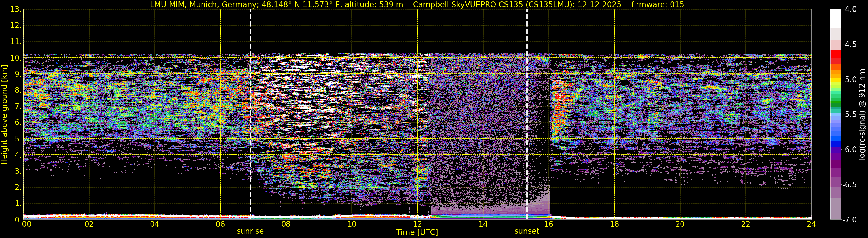The height and width of the screenshot is (238, 868).
Task: Select the "sunset" label under the time axis
Action: pyautogui.click(x=527, y=231)
